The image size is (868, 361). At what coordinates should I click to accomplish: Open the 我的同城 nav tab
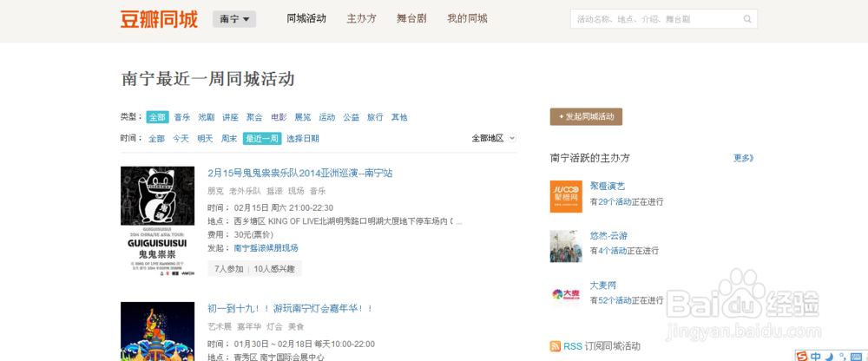[467, 18]
